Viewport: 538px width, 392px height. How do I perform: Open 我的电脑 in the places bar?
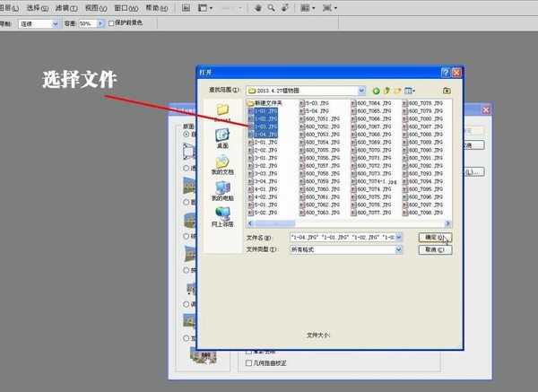point(221,190)
